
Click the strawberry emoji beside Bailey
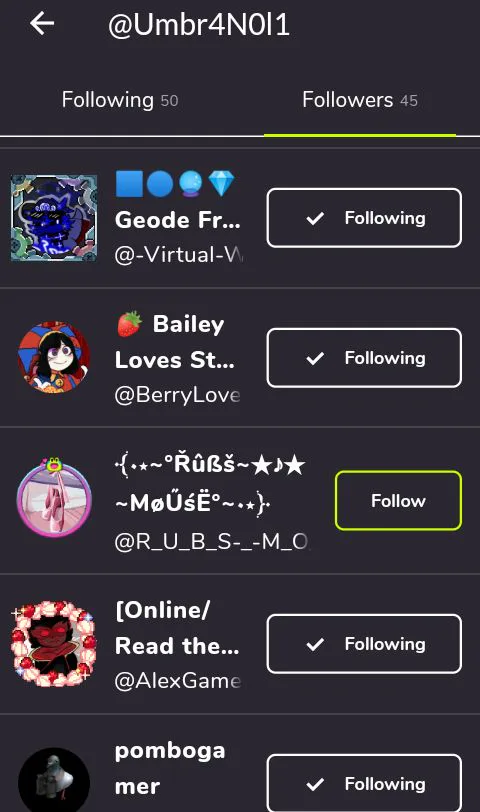(129, 324)
